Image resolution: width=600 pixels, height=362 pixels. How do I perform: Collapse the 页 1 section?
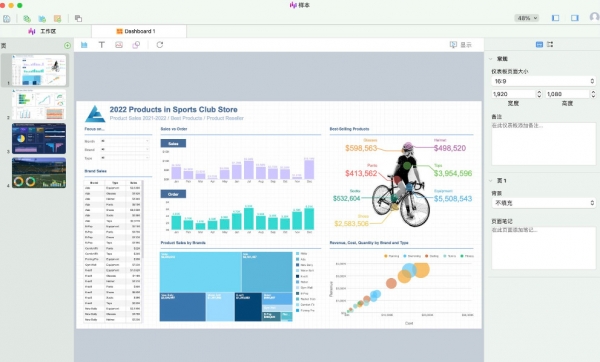click(491, 181)
